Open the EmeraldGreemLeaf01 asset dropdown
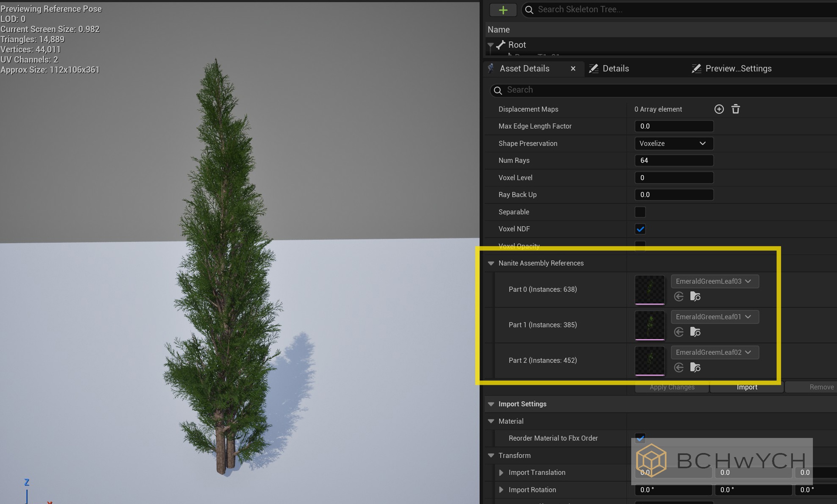 click(715, 317)
